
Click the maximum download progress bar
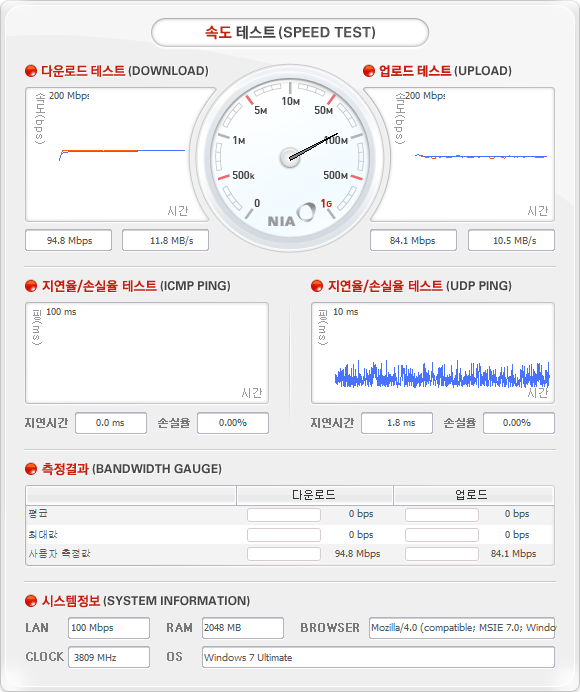pos(284,535)
